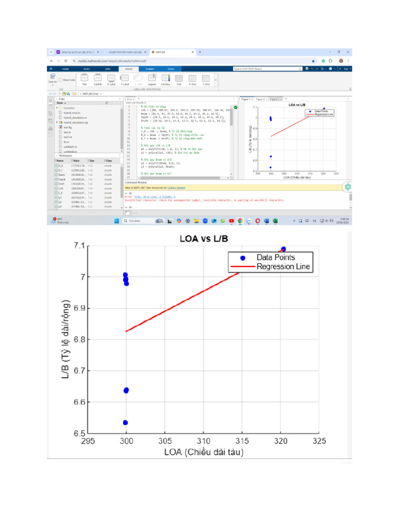The height and width of the screenshot is (532, 399).
Task: Add a Colorbar from the ribbon
Action: point(166,78)
